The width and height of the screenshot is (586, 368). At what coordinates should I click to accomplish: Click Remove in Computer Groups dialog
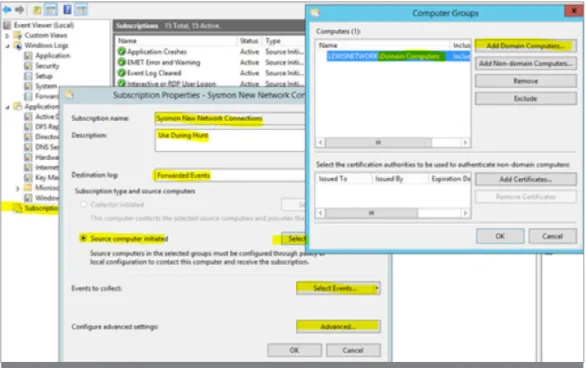coord(525,81)
